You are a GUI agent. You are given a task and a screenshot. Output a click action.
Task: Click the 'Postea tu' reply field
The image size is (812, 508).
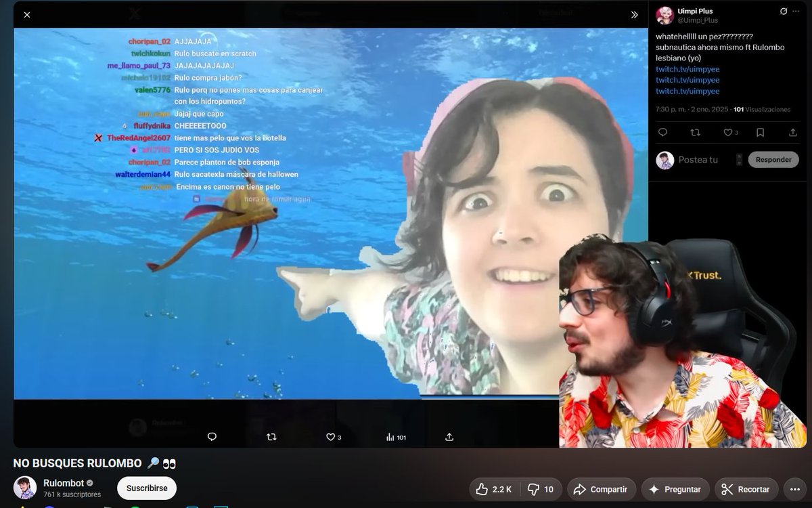(x=698, y=160)
